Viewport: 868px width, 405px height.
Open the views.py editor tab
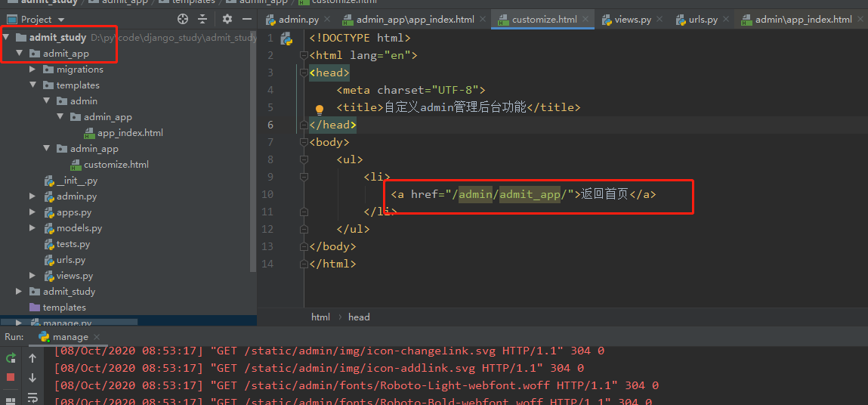[x=633, y=20]
